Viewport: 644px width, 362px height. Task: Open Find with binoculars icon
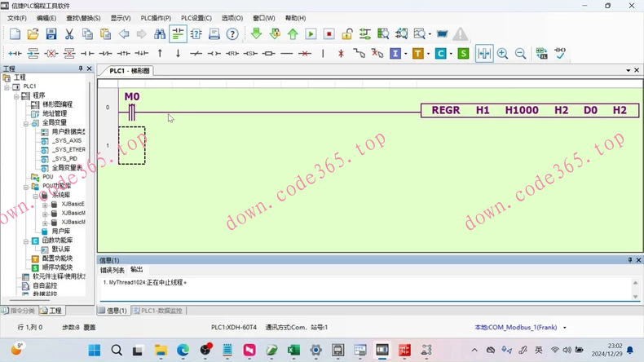[x=159, y=33]
